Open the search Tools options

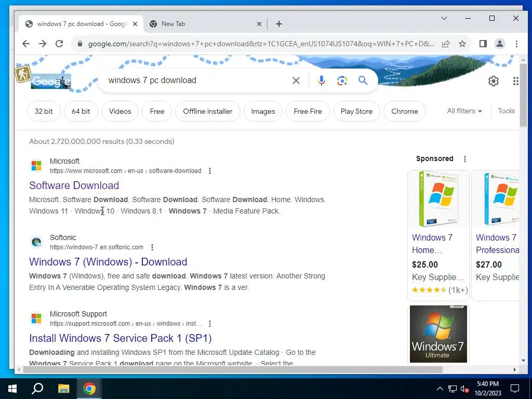(506, 111)
